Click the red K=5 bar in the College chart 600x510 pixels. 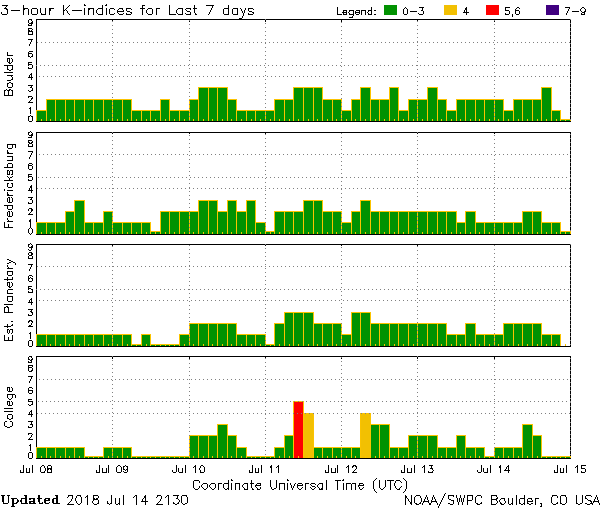[x=298, y=430]
